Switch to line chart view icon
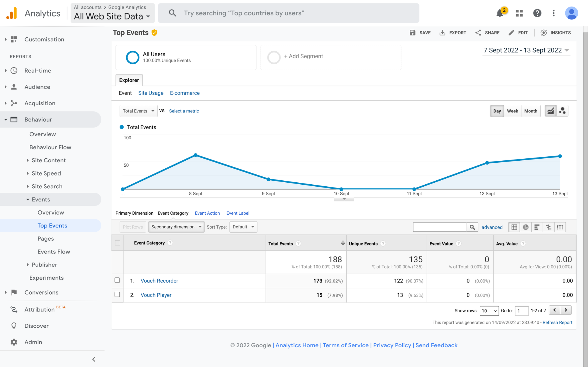 551,111
